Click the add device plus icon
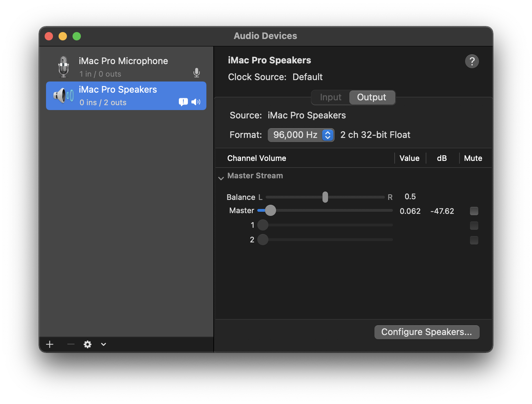Screen dimensions: 532x404 coord(50,344)
